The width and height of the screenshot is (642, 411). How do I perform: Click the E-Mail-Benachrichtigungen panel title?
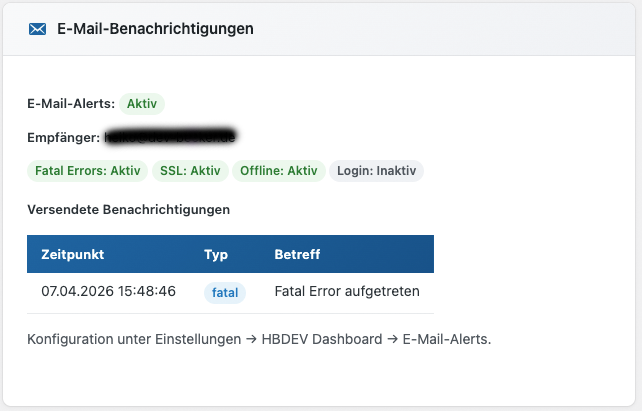(x=155, y=29)
